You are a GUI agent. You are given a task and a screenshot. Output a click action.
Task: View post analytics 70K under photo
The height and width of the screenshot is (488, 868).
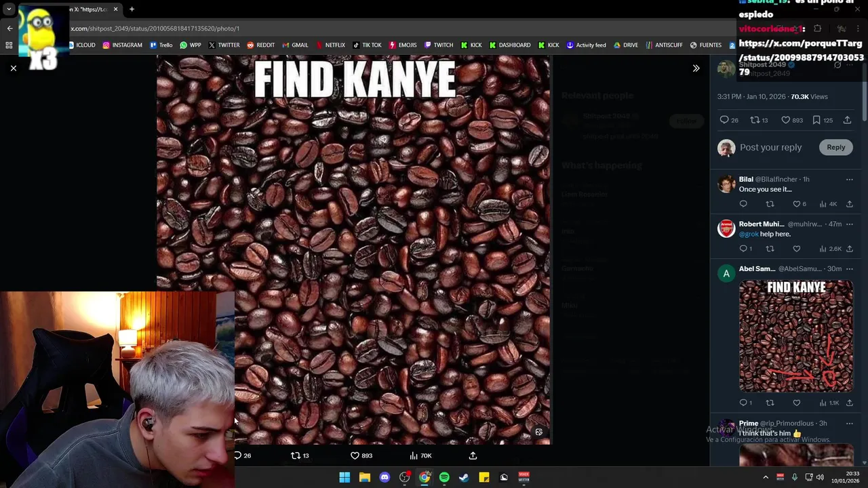pyautogui.click(x=420, y=455)
